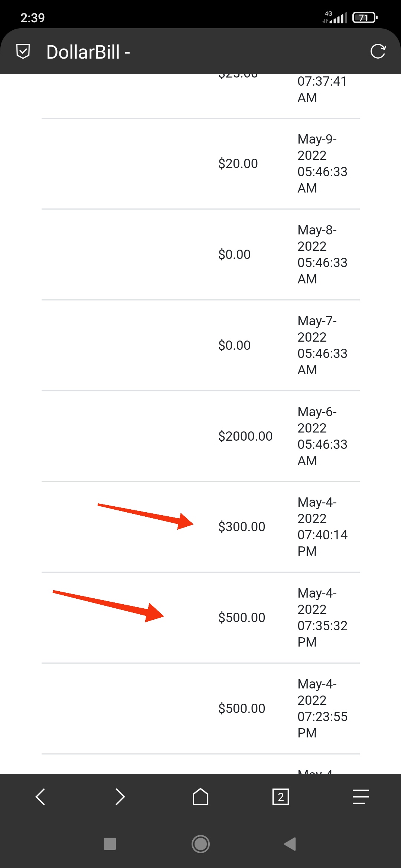
Task: Tap the May-4-2022 07:35:32 PM date
Action: [322, 618]
